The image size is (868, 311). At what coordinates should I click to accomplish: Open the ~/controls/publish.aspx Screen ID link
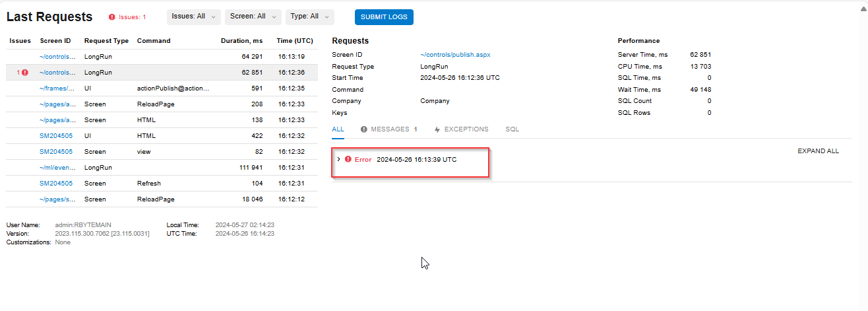tap(455, 55)
